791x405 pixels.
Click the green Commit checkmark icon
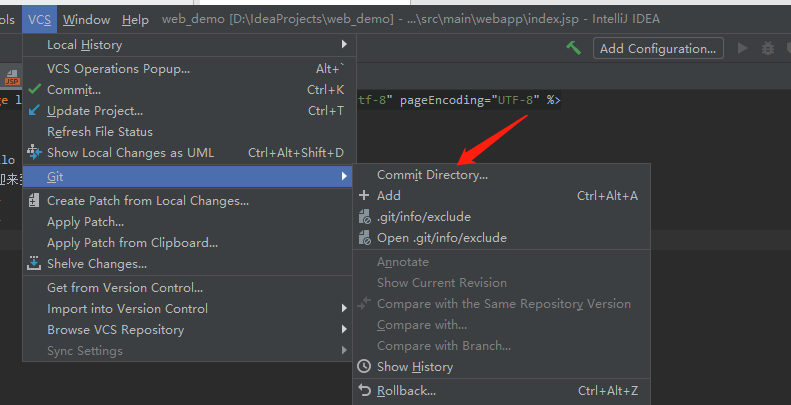(x=34, y=89)
